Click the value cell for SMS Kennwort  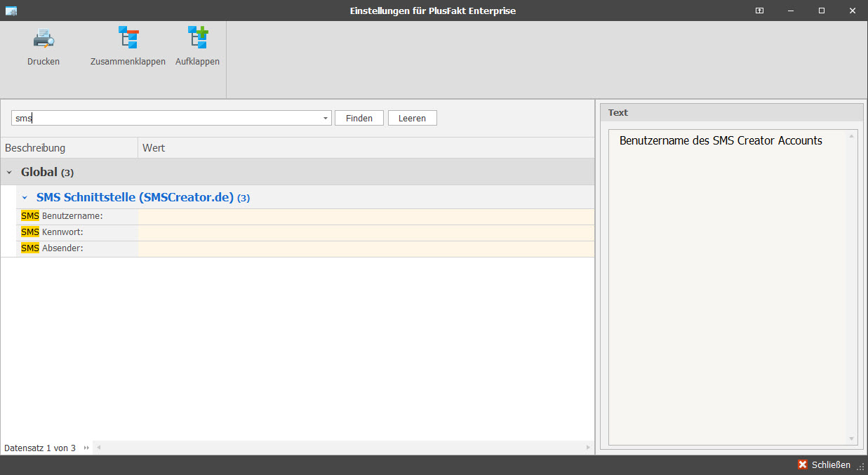[366, 232]
